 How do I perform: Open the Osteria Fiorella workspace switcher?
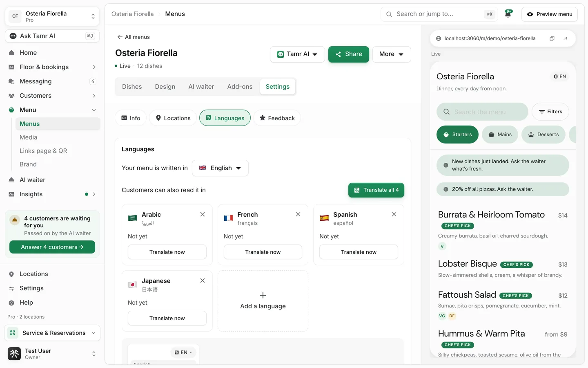coord(52,16)
